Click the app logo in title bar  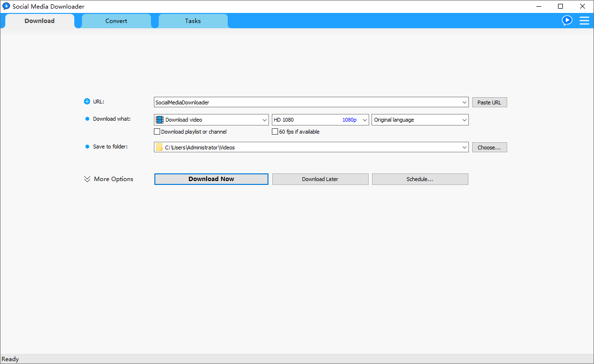coord(6,6)
